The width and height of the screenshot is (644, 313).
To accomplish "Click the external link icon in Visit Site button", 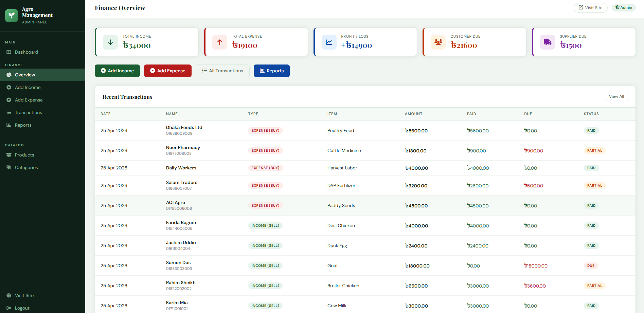I will point(581,7).
